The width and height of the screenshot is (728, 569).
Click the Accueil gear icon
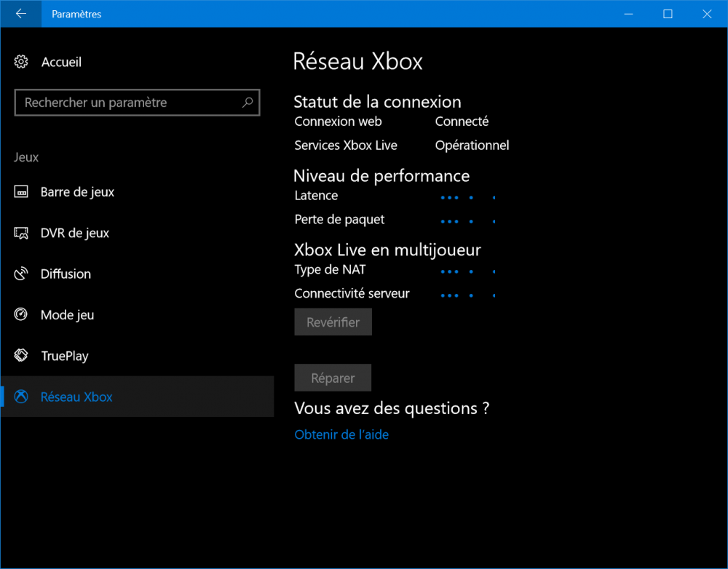click(x=21, y=62)
